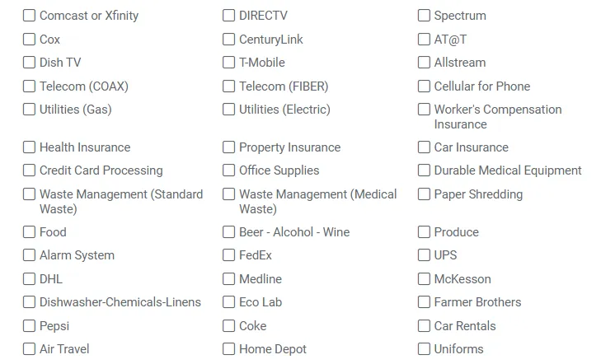Tick Utilities (Gas) checkbox
601x364 pixels.
point(30,110)
